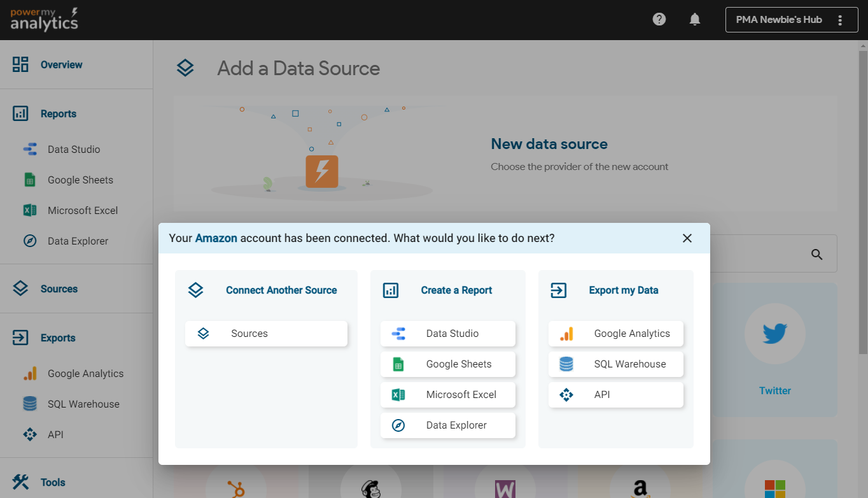Open the Tools sidebar section
Viewport: 868px width, 498px height.
(52, 483)
